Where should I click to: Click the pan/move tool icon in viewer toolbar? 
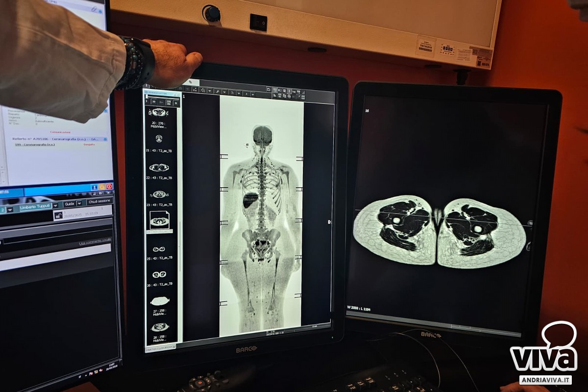[x=203, y=90]
